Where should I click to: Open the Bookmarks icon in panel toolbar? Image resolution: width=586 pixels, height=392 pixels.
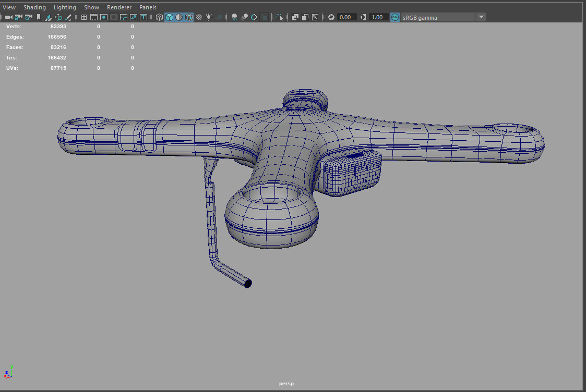click(38, 17)
